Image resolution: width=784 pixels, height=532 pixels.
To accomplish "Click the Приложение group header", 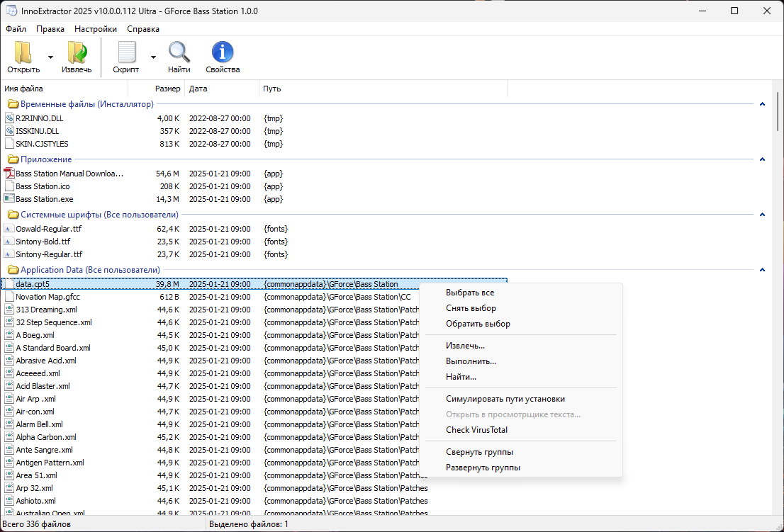I will tap(46, 159).
